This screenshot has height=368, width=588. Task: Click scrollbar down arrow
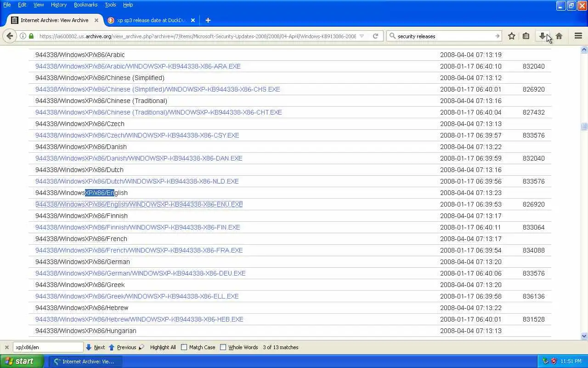point(584,336)
